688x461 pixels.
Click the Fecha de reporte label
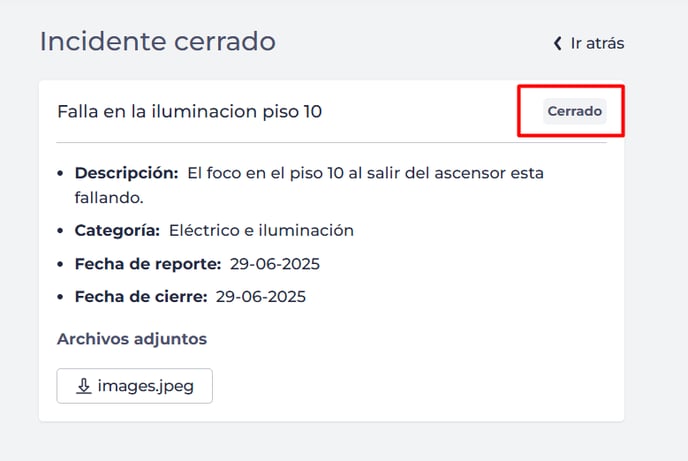coord(147,264)
